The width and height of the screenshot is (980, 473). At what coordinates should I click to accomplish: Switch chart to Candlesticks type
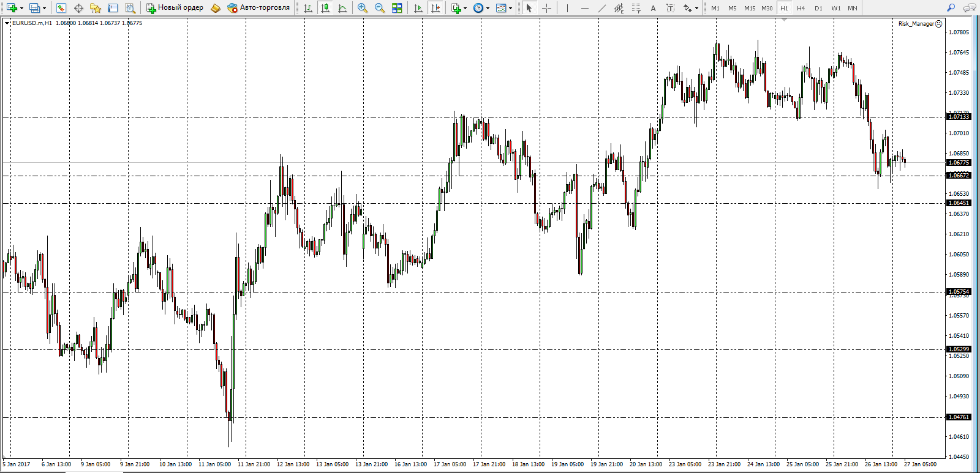tap(325, 8)
